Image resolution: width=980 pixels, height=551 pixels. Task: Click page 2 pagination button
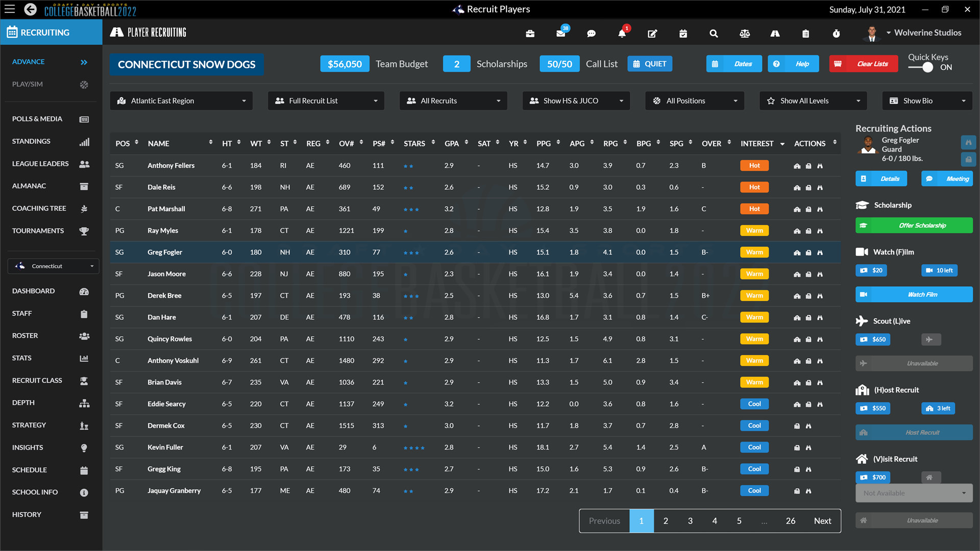(665, 520)
